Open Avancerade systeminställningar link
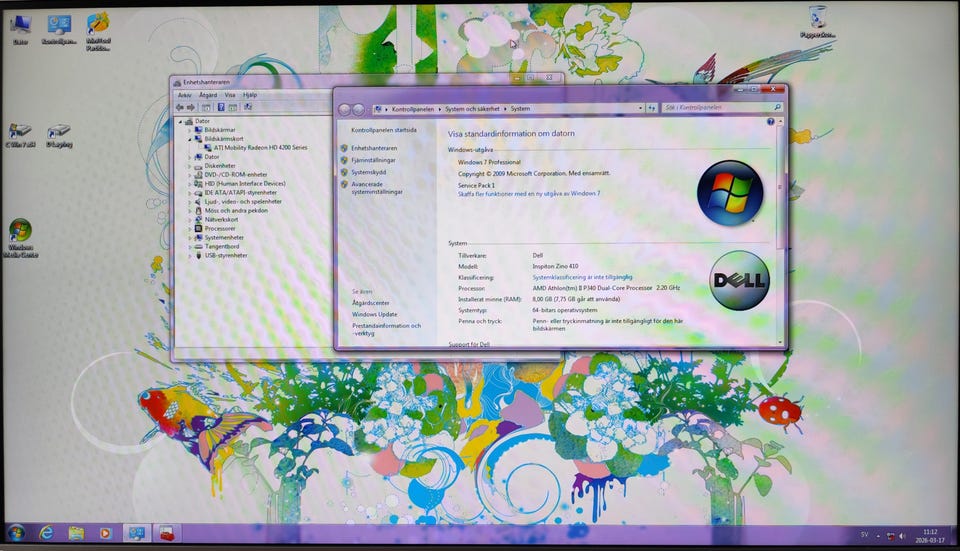Viewport: 960px width, 551px height. coord(377,187)
